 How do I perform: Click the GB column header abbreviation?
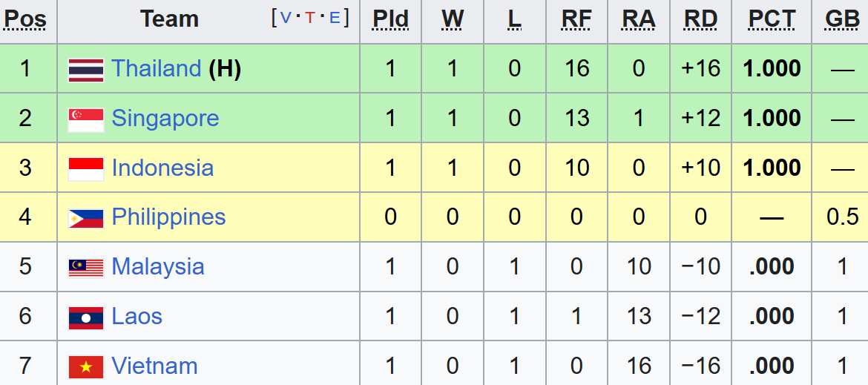[x=842, y=19]
